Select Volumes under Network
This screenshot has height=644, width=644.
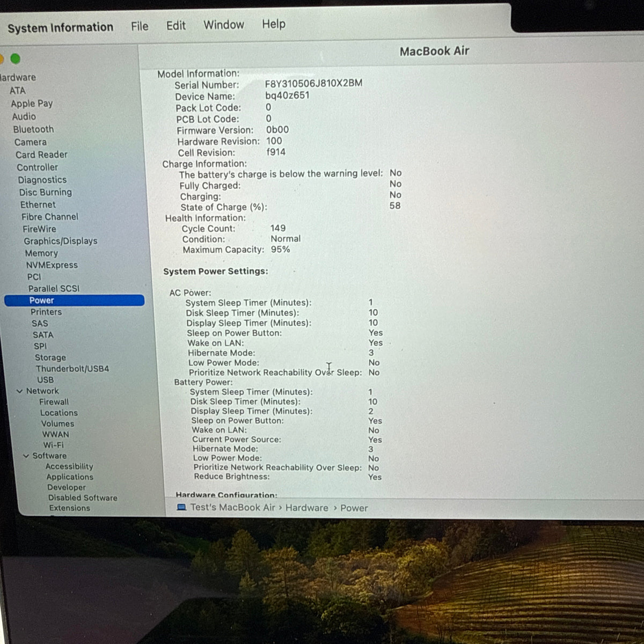click(57, 423)
